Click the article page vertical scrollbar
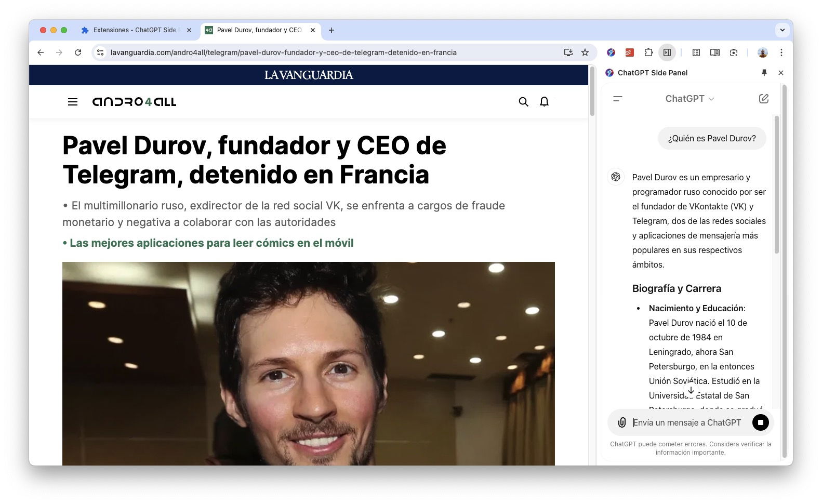 [x=592, y=91]
